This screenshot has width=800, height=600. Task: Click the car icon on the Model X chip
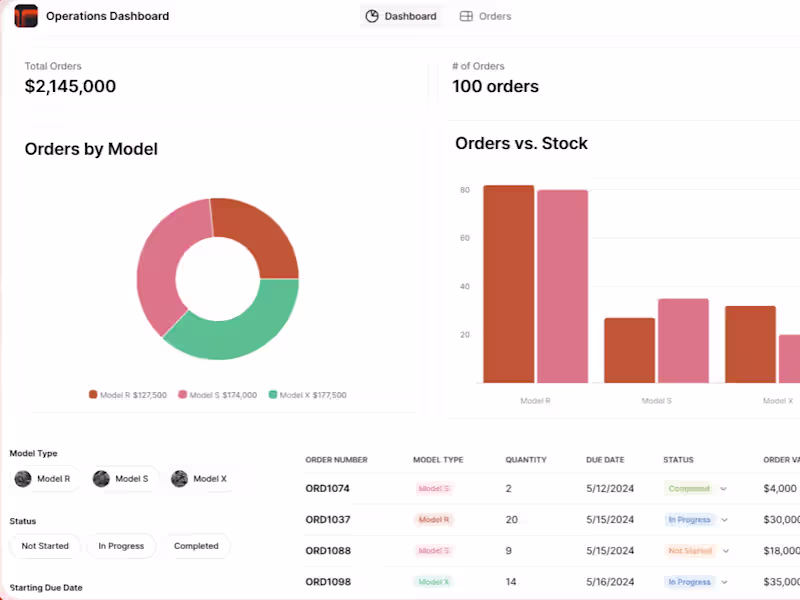[x=179, y=479]
